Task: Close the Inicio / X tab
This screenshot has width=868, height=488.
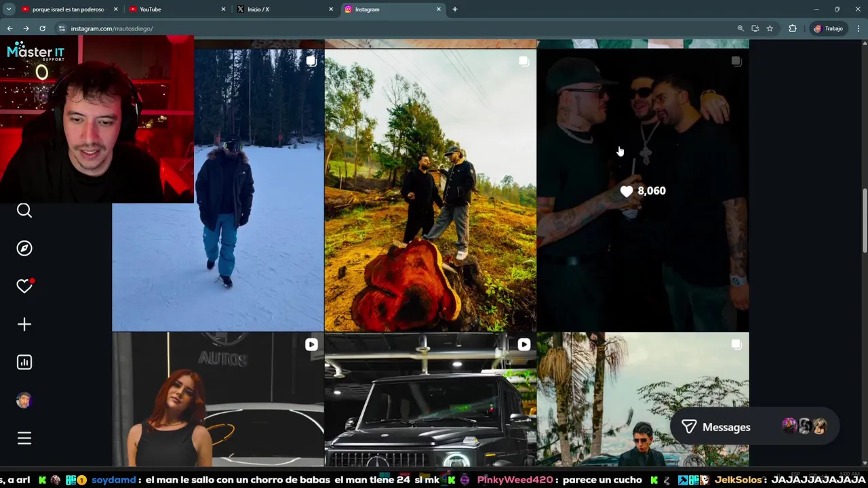Action: (331, 9)
